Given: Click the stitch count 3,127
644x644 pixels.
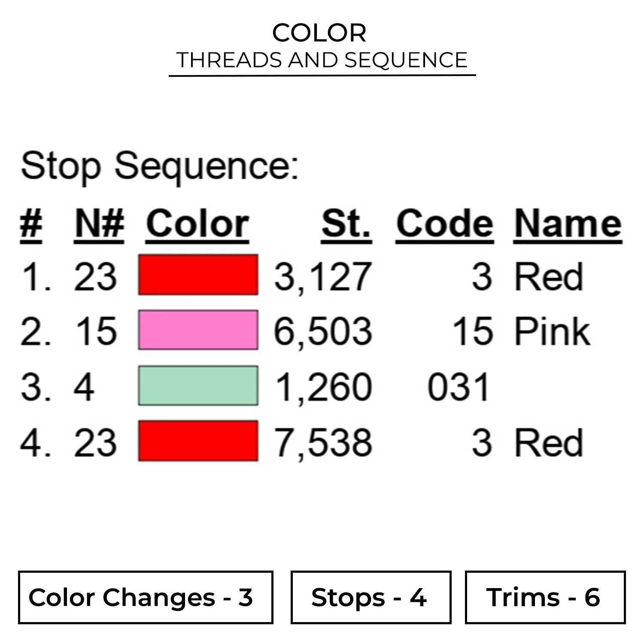Looking at the screenshot, I should [322, 276].
